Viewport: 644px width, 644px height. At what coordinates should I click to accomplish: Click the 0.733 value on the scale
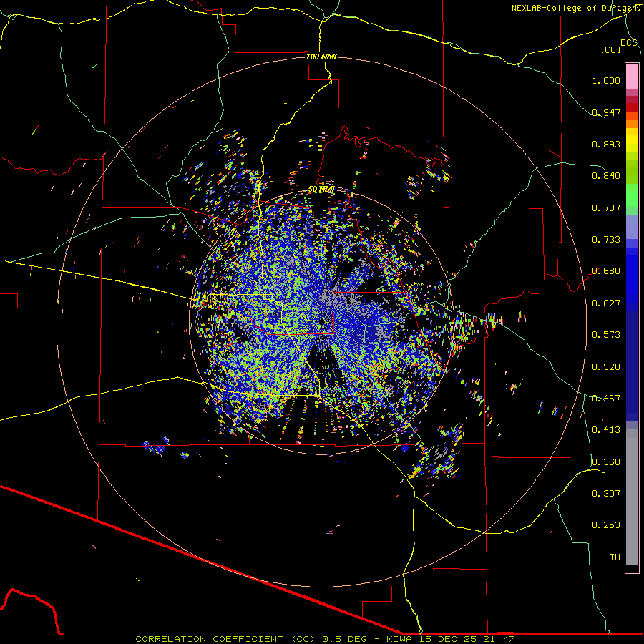click(606, 240)
